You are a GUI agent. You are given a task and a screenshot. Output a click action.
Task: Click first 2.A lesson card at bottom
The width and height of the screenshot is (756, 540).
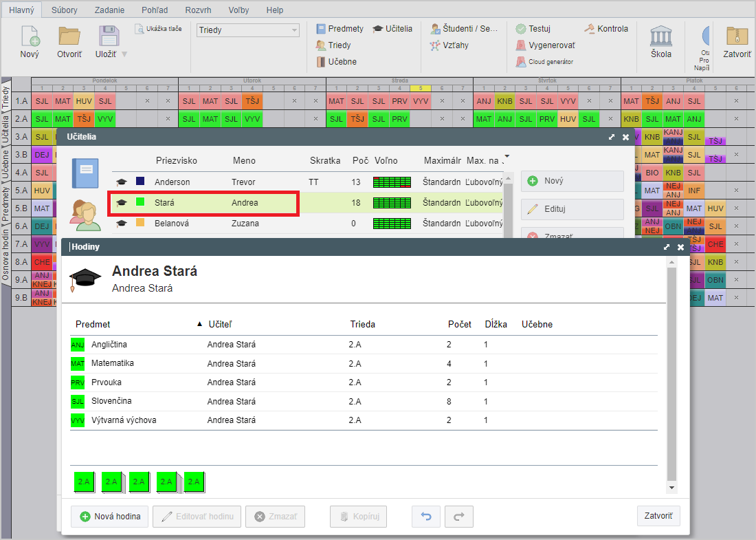(85, 482)
